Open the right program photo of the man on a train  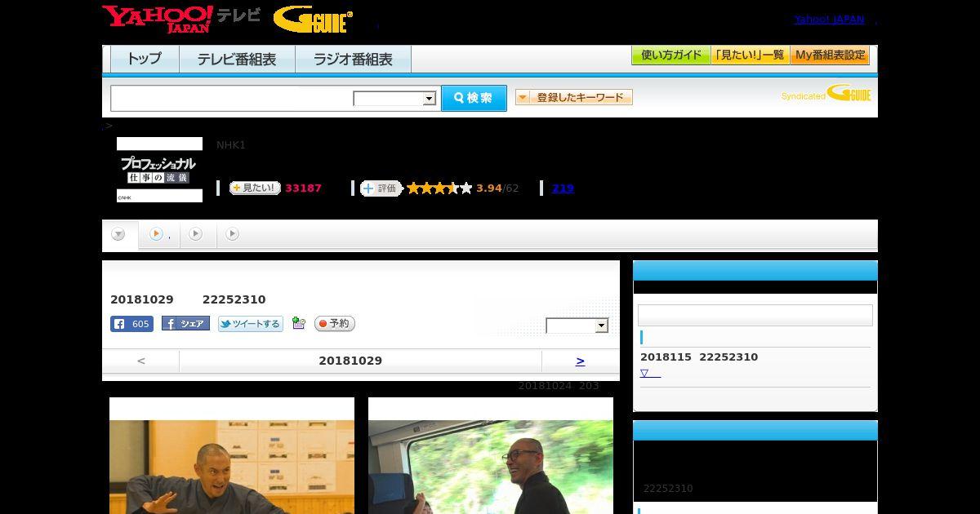pos(491,456)
